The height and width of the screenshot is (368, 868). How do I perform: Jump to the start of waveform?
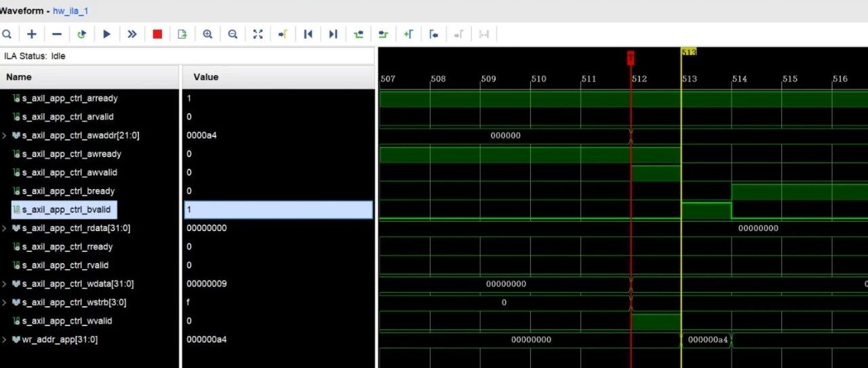308,34
